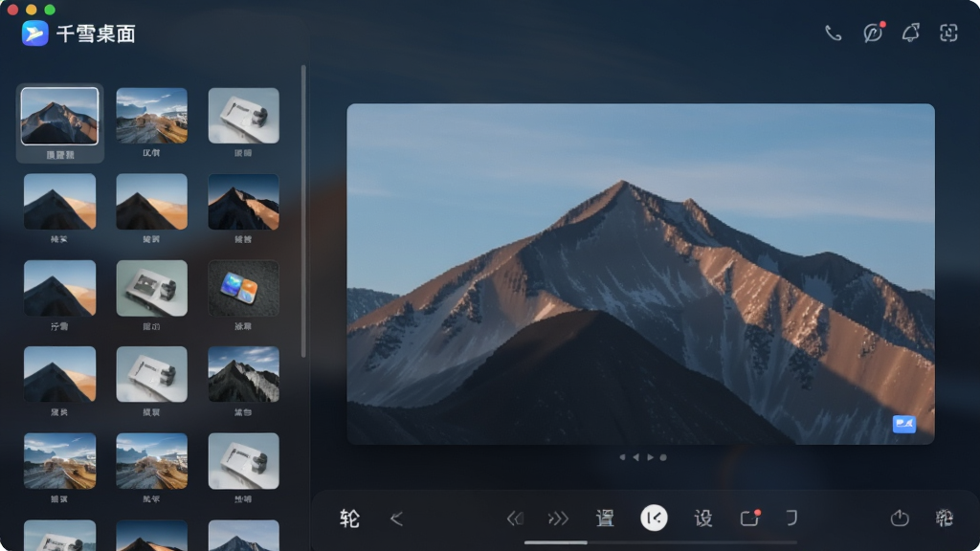Screen dimensions: 980x551
Task: Select the dune mountain thumbnail in fourth row
Action: pos(59,374)
